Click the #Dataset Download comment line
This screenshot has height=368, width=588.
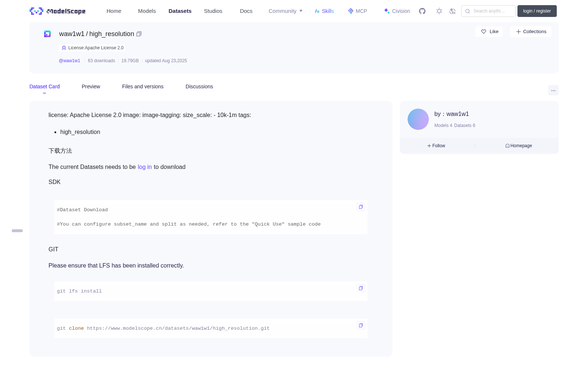coord(82,210)
